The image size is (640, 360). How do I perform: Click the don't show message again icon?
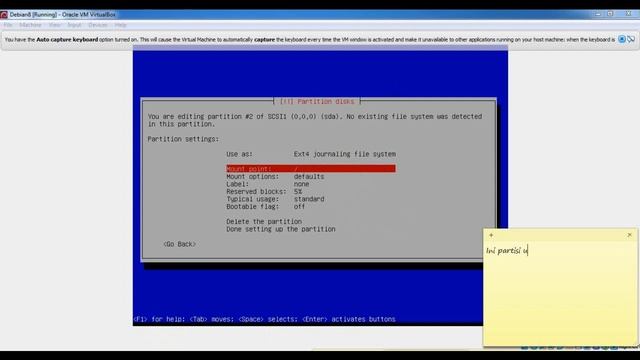tap(631, 40)
